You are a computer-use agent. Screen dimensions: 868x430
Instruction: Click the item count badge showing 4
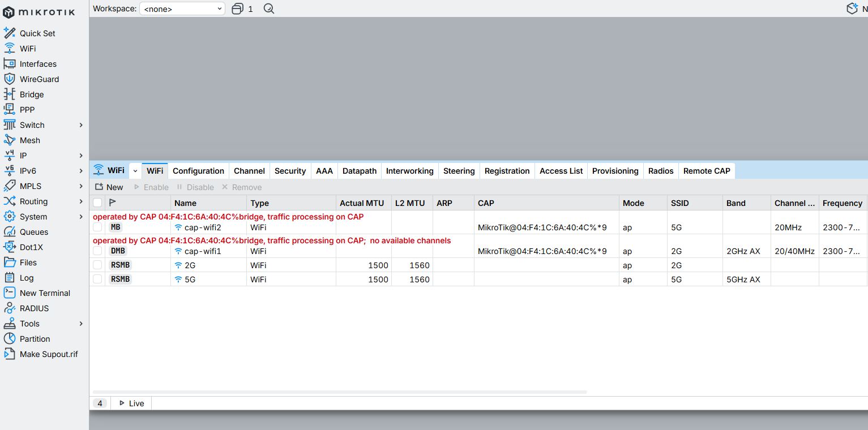coord(100,403)
